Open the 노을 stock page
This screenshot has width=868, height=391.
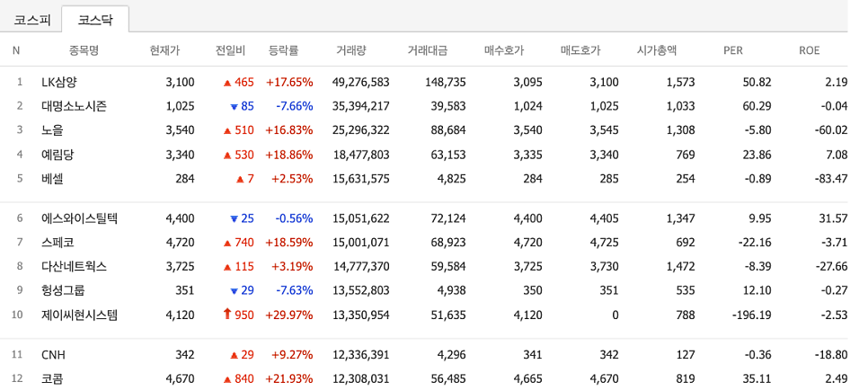[52, 130]
